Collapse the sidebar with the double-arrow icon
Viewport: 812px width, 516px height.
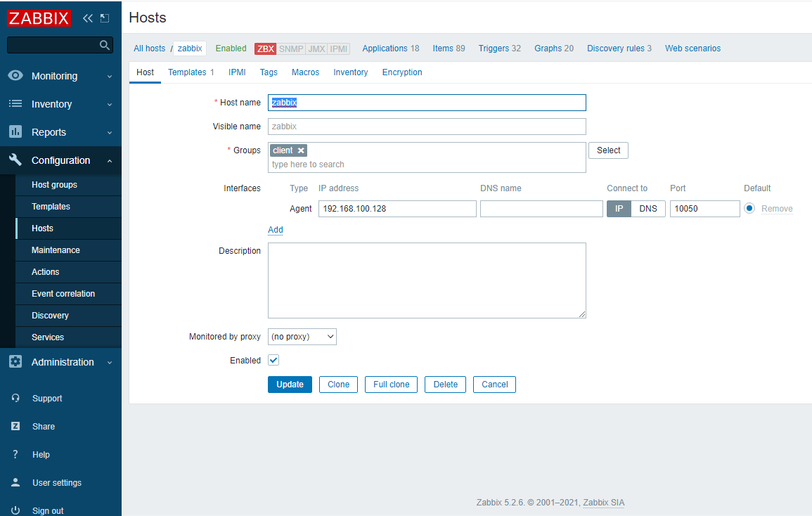88,18
